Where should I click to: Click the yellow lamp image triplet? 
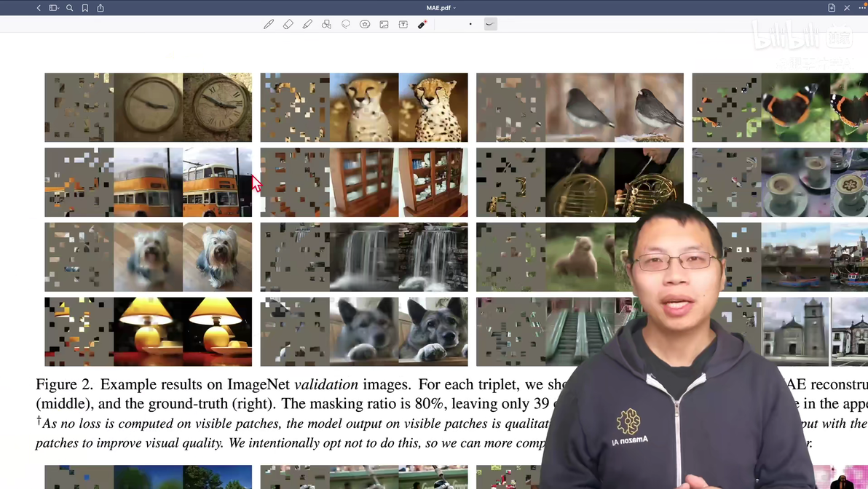[x=149, y=331]
